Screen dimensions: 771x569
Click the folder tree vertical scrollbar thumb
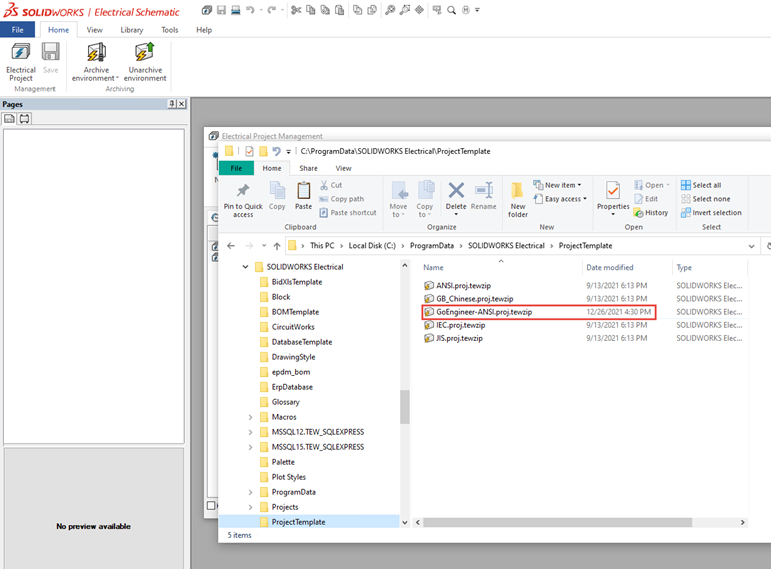(405, 407)
